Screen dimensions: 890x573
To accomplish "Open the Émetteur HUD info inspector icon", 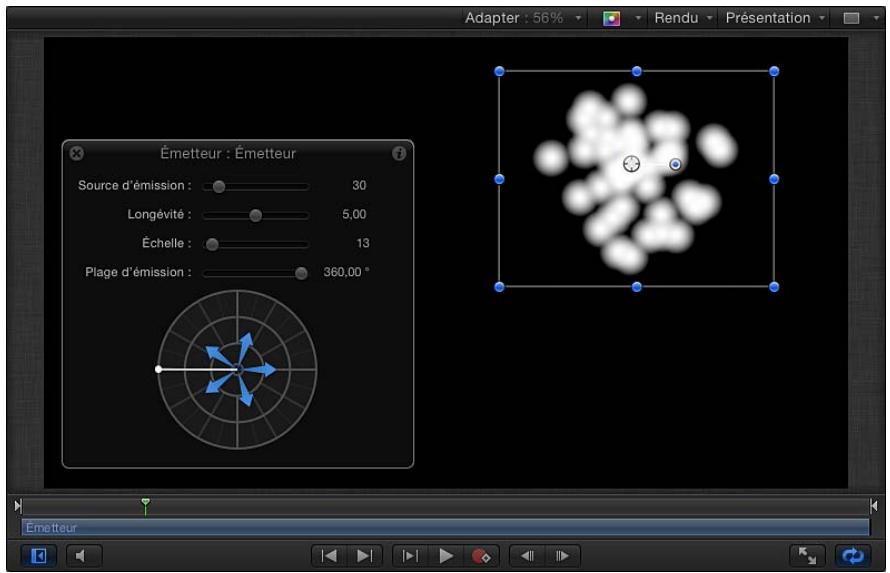I will (x=399, y=153).
